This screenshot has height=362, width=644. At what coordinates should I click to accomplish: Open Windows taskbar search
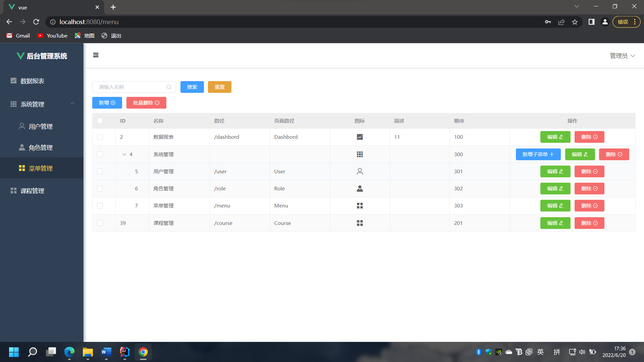[x=33, y=352]
